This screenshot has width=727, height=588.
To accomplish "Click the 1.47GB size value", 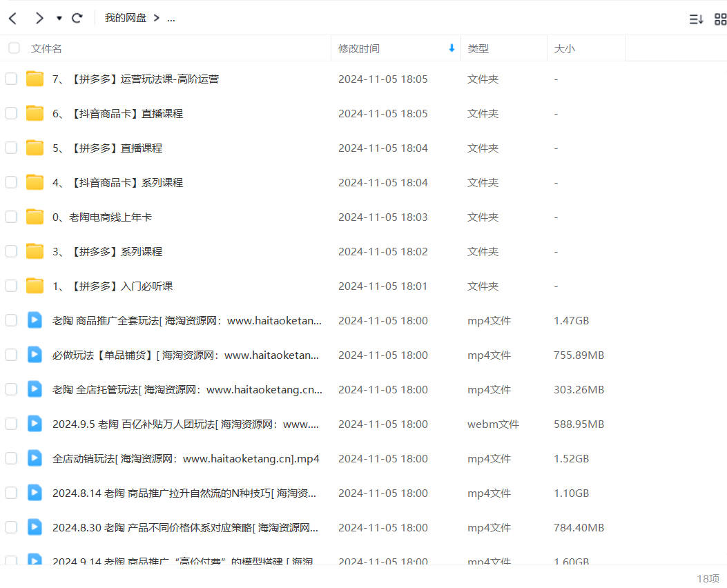I will point(571,321).
